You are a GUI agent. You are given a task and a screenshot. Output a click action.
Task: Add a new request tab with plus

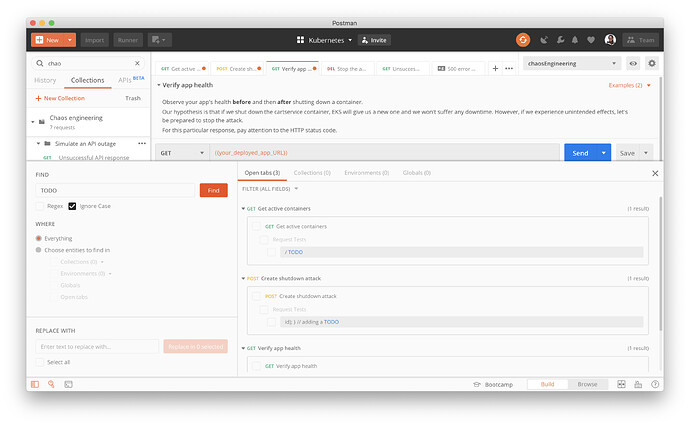tap(495, 68)
